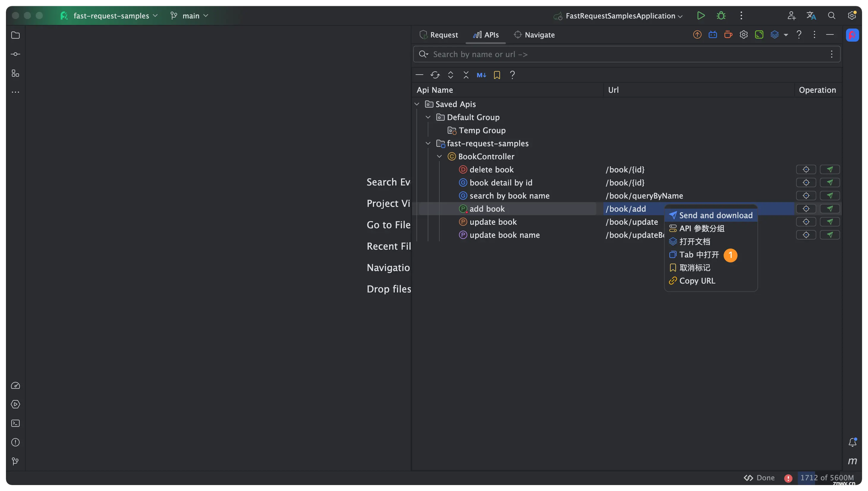Click the Markdown export icon
The width and height of the screenshot is (868, 491).
(482, 75)
